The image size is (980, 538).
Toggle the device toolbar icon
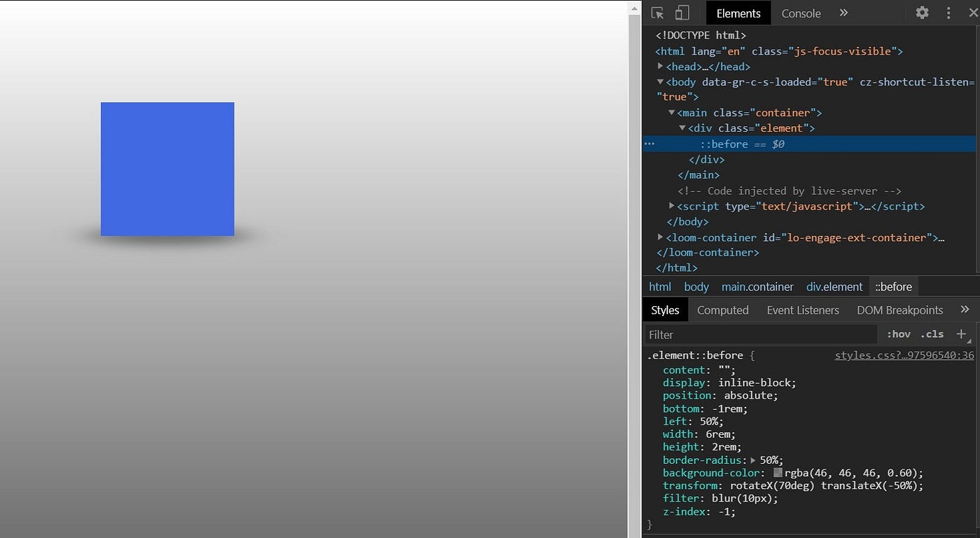click(682, 13)
